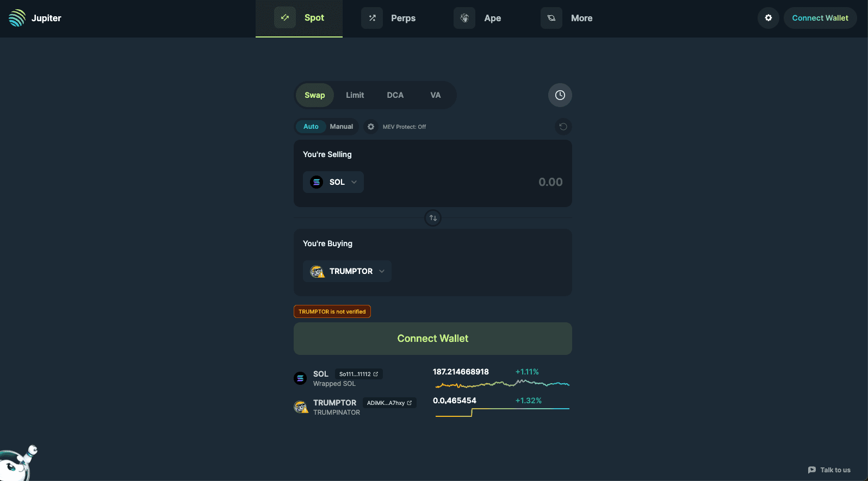The height and width of the screenshot is (481, 868).
Task: Click the You're Selling label
Action: [x=327, y=154]
